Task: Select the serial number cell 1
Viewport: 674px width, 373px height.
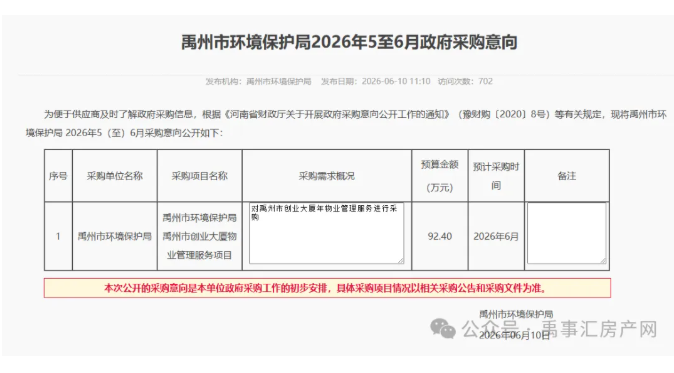Action: [58, 236]
